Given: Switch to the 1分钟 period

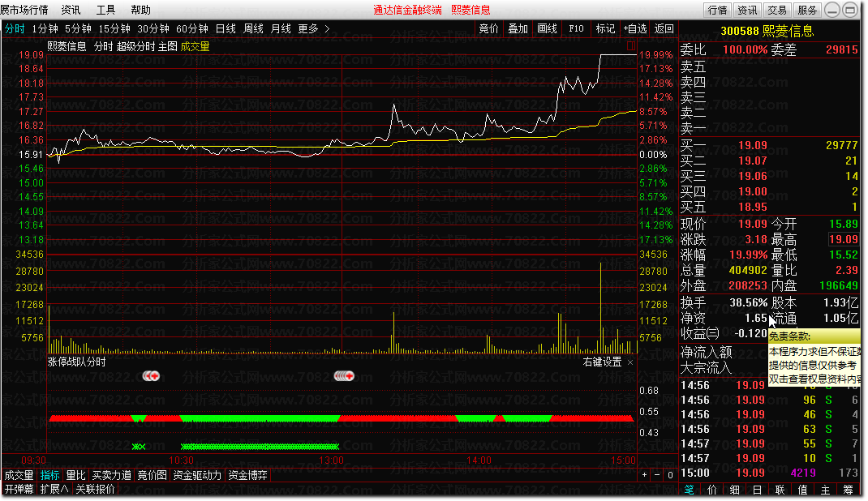Looking at the screenshot, I should 45,28.
